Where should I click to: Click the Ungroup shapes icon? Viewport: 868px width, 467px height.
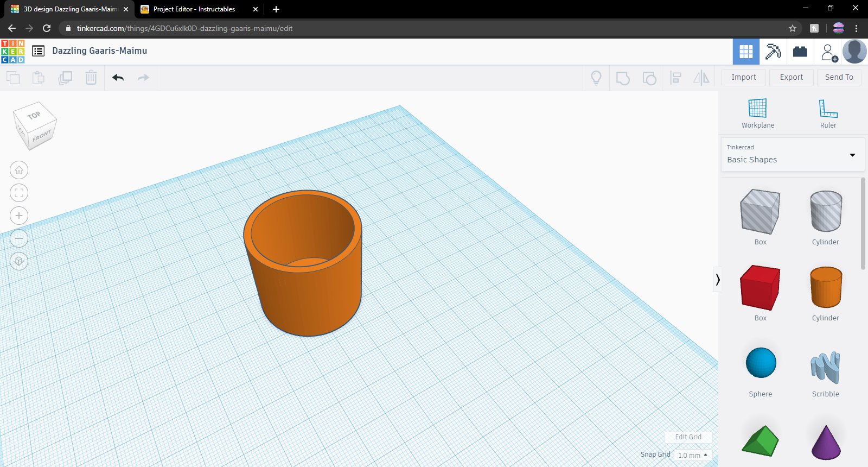[x=649, y=78]
